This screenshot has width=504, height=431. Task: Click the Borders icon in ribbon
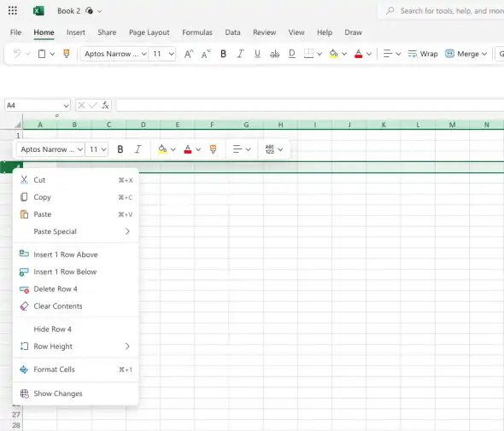pyautogui.click(x=308, y=54)
